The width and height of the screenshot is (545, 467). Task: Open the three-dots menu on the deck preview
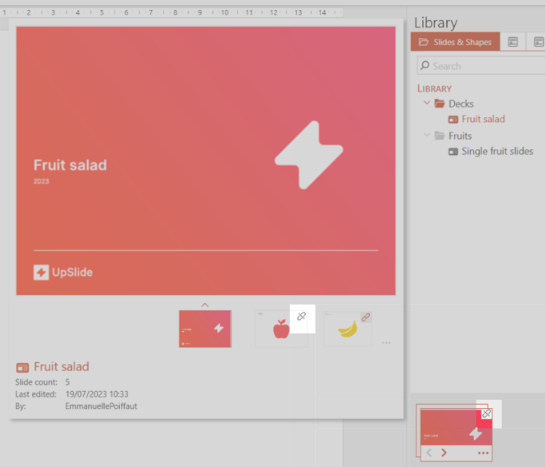483,453
